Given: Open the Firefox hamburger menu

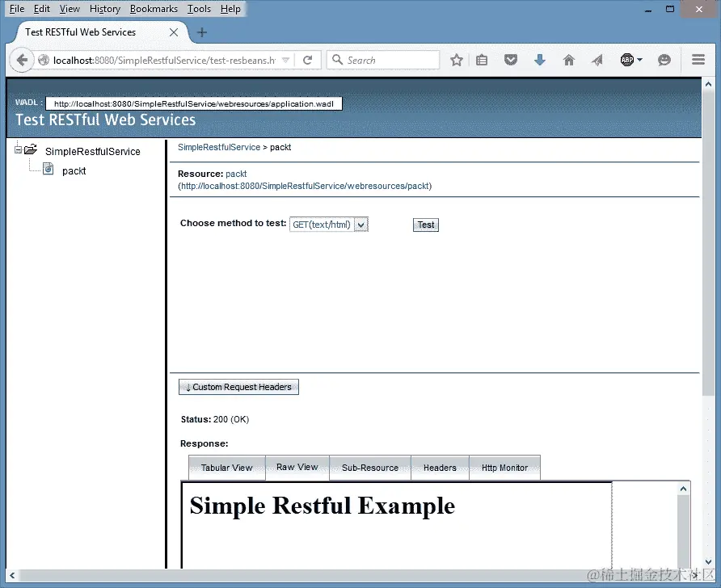Looking at the screenshot, I should click(x=698, y=60).
